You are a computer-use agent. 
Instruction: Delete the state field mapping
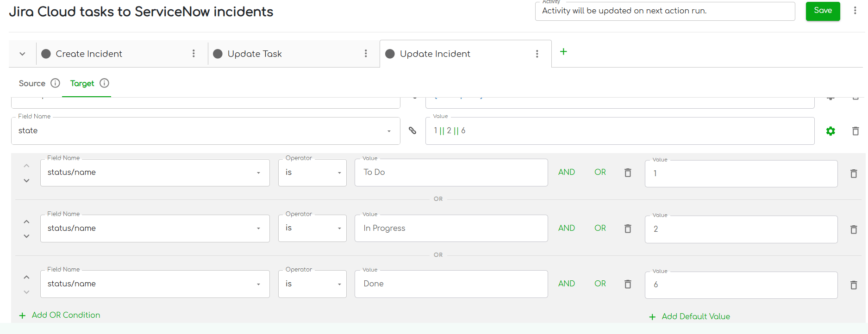point(856,131)
